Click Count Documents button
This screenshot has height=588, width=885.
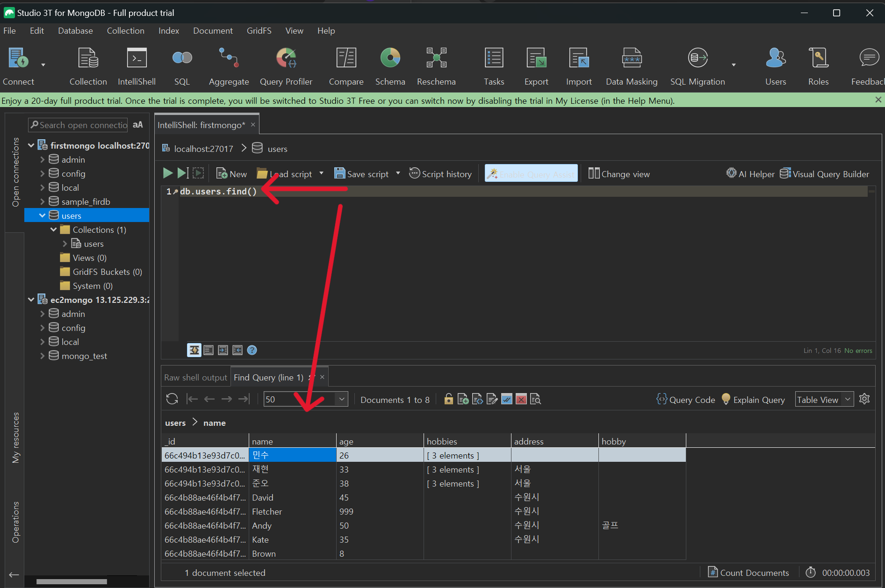pos(748,573)
